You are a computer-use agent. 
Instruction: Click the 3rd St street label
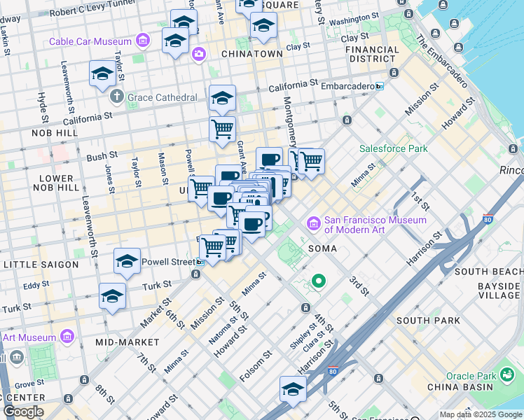(359, 286)
